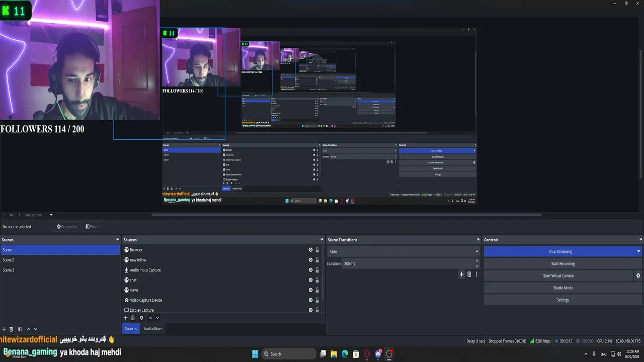Open the taskbar clock and date
Screen dimensions: 644x362
pyautogui.click(x=633, y=354)
